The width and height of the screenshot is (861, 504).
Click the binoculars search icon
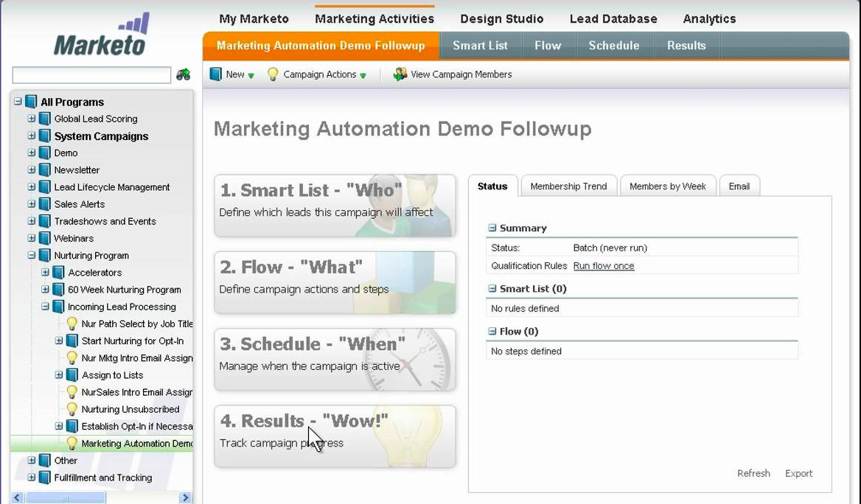pos(184,74)
